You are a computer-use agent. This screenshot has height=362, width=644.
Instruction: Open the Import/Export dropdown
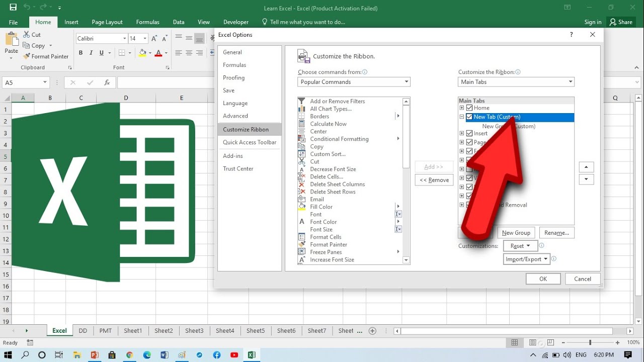(526, 259)
